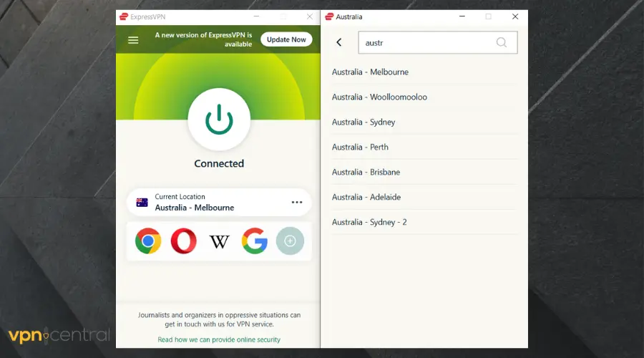The height and width of the screenshot is (358, 644).
Task: Select Australia - Adelaide location
Action: [x=424, y=198]
